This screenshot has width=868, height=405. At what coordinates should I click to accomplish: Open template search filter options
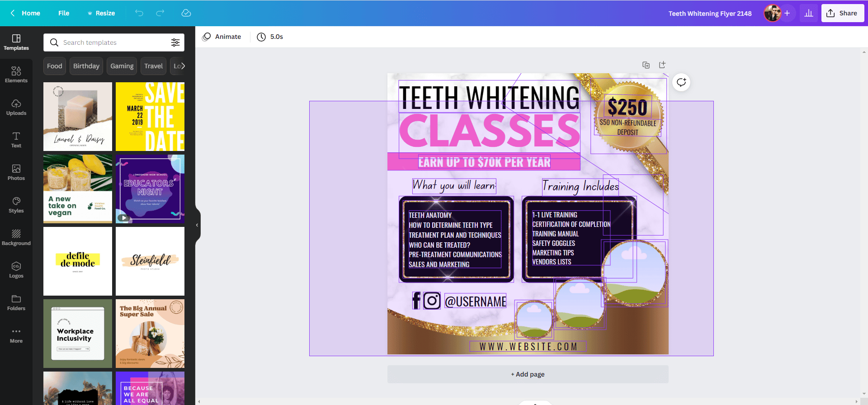coord(175,42)
